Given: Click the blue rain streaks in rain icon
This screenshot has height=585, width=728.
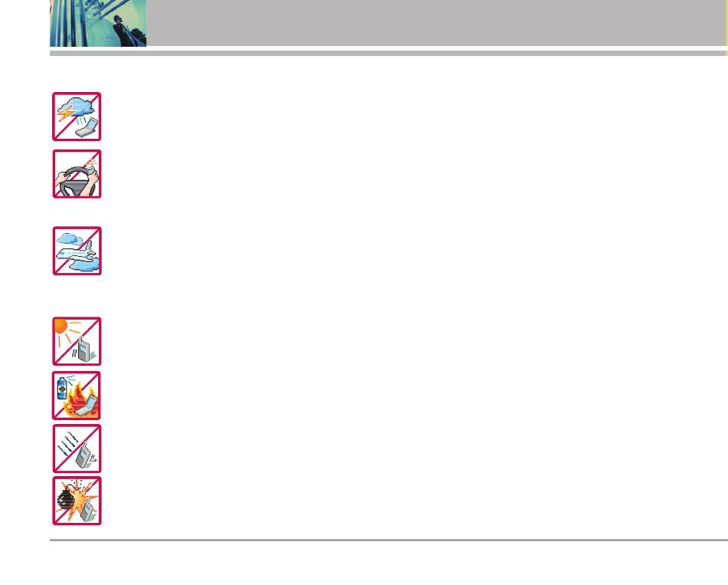Looking at the screenshot, I should click(67, 444).
